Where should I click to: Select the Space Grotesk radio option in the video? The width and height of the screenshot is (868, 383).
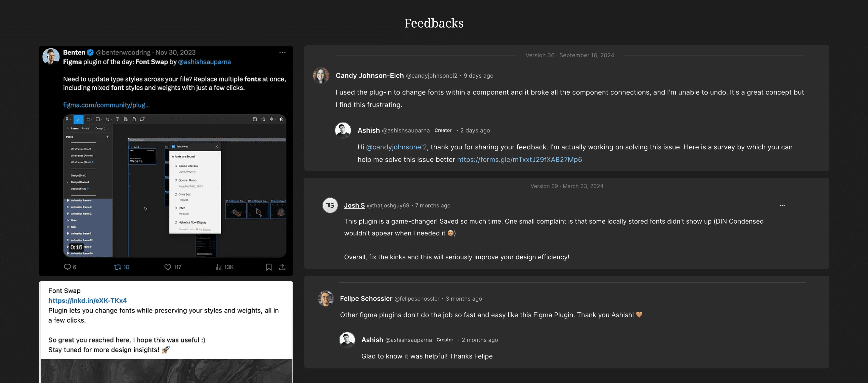[x=176, y=166]
